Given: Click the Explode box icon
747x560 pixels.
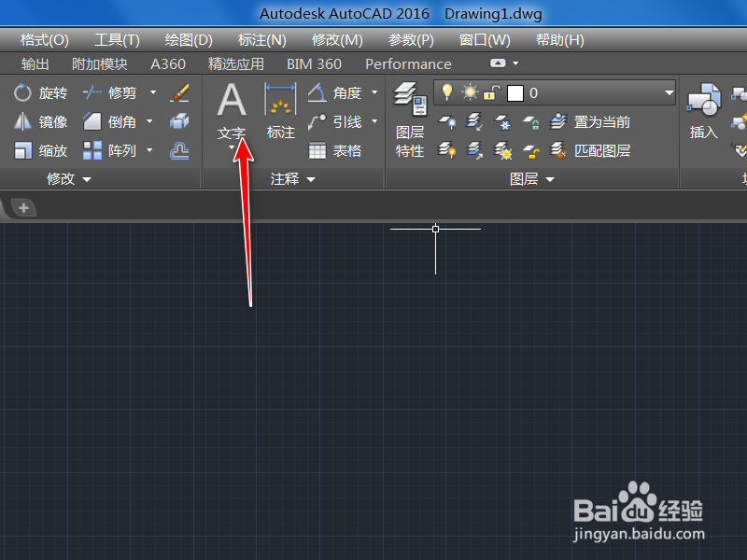Looking at the screenshot, I should pyautogui.click(x=179, y=122).
